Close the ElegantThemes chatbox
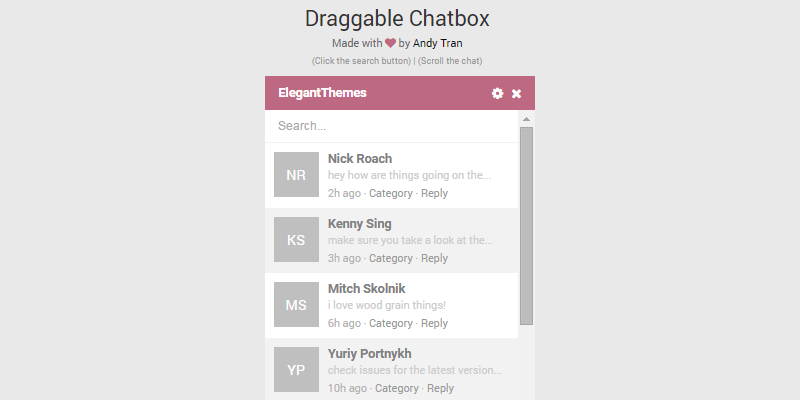Viewport: 800px width, 400px height. pos(517,93)
